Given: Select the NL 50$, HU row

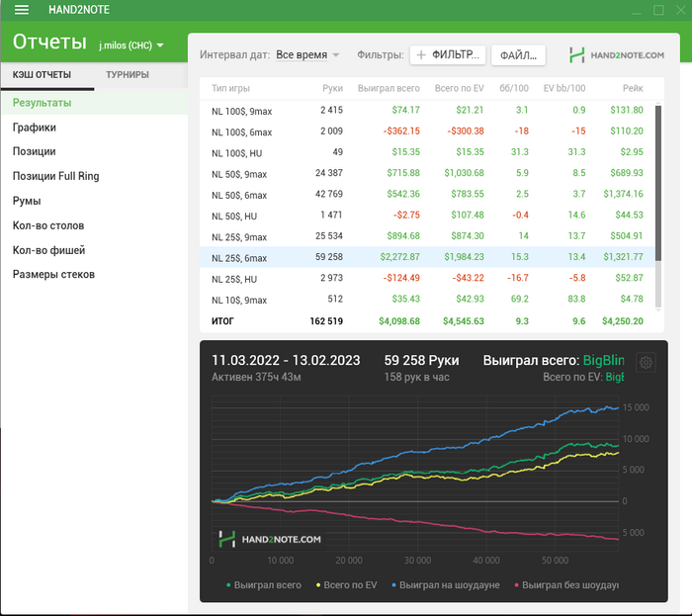Looking at the screenshot, I should (427, 216).
